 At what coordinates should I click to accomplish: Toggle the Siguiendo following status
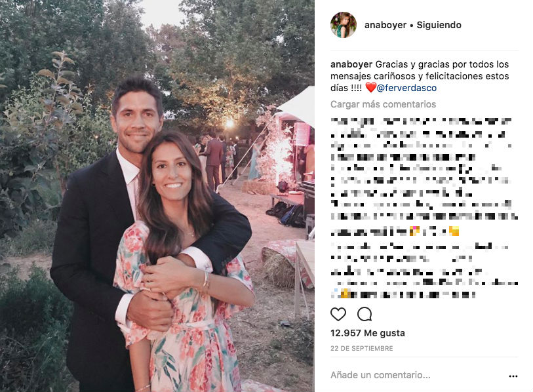(439, 25)
